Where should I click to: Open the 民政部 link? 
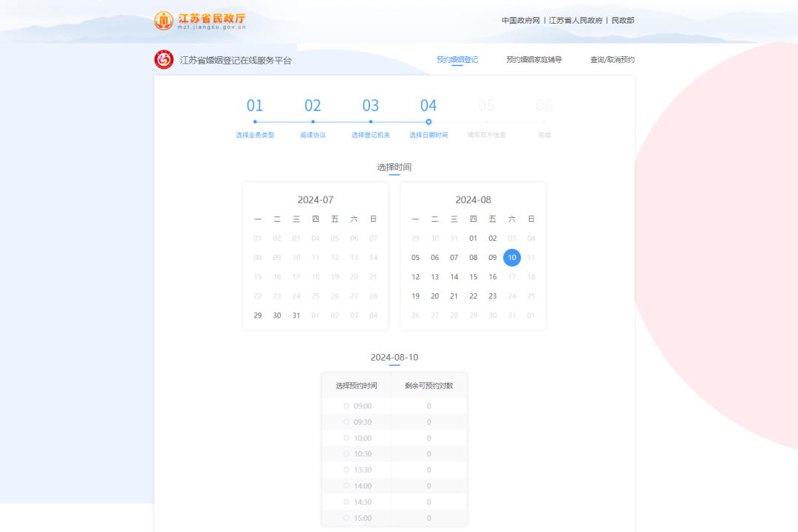coord(623,21)
